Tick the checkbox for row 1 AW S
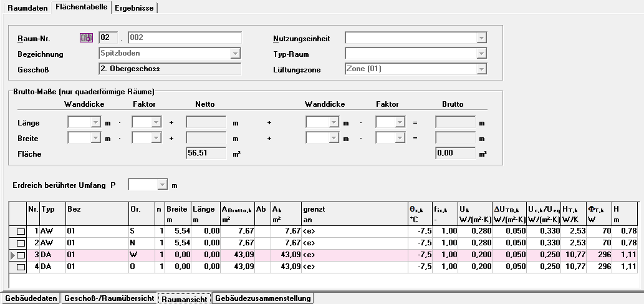The width and height of the screenshot is (644, 304). 21,232
